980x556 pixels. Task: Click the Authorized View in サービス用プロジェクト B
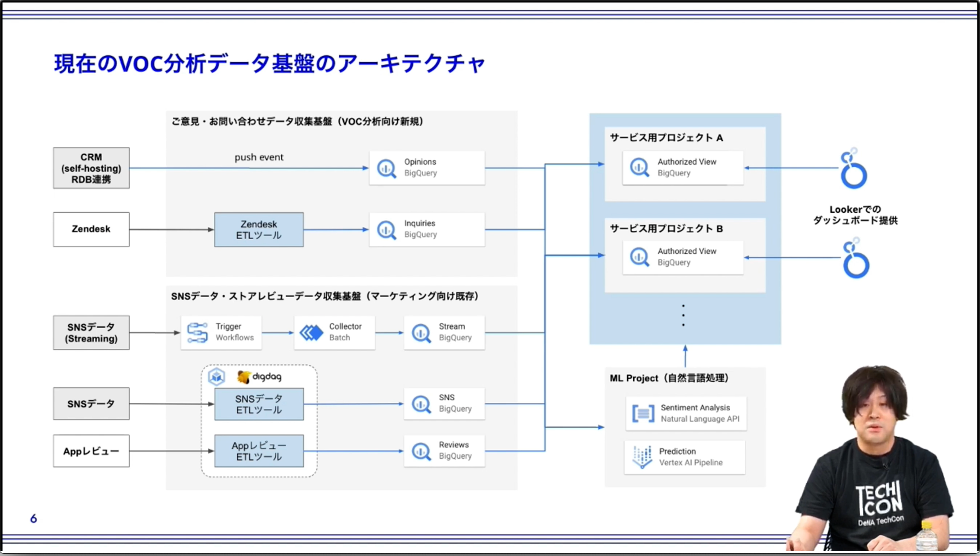click(x=682, y=257)
